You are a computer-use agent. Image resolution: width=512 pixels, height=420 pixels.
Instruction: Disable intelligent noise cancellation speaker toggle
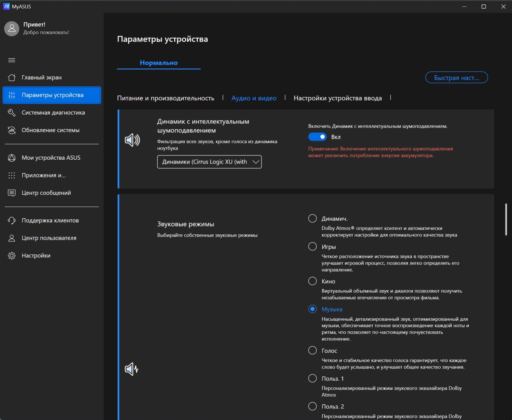click(317, 137)
